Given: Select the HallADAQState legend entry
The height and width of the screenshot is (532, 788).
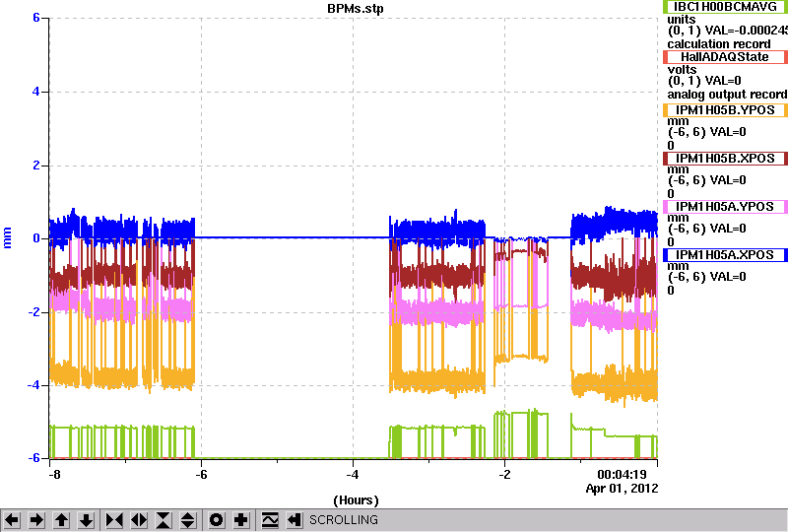Looking at the screenshot, I should [726, 57].
